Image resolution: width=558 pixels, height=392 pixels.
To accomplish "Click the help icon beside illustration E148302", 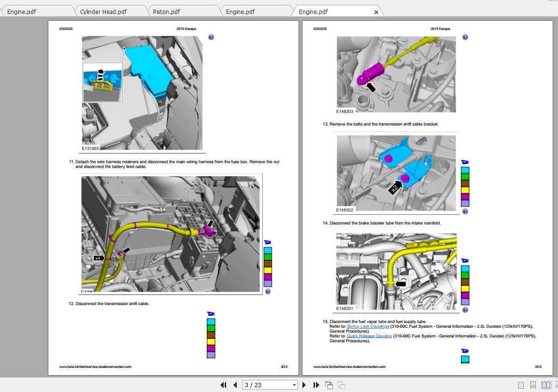I will coord(465,211).
